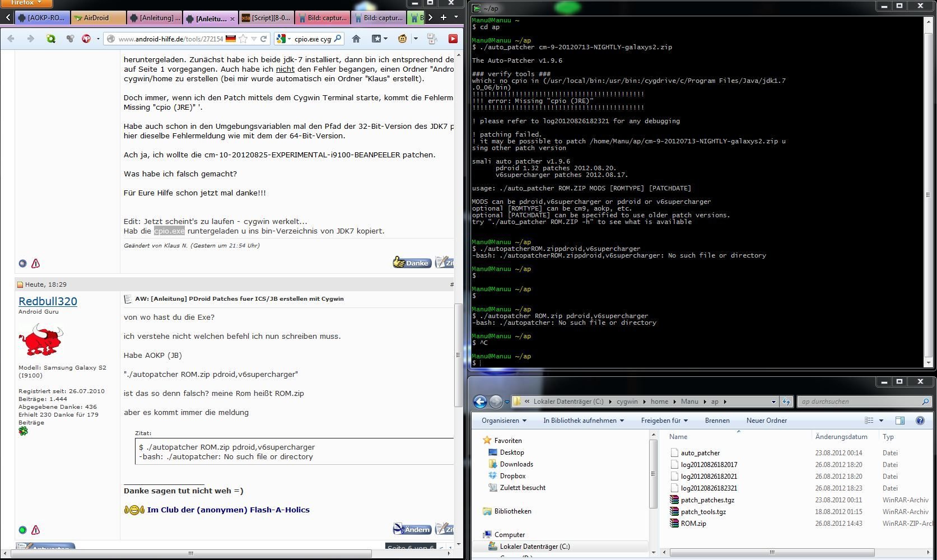Open the view options dropdown arrow
This screenshot has width=937, height=560.
[881, 421]
